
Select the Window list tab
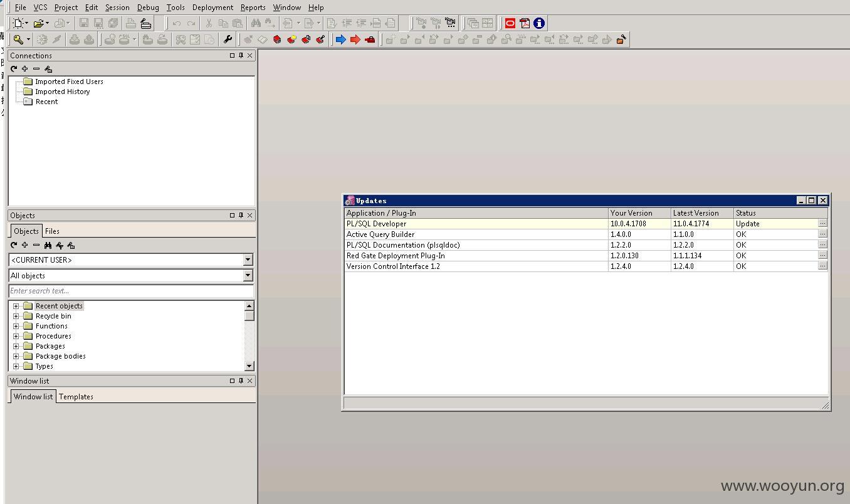pyautogui.click(x=33, y=396)
